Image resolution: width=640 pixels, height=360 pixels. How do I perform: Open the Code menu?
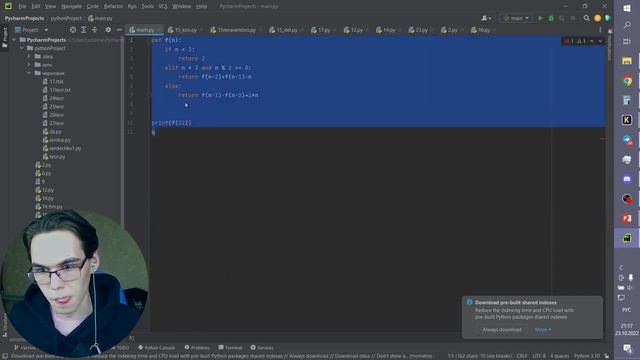93,7
